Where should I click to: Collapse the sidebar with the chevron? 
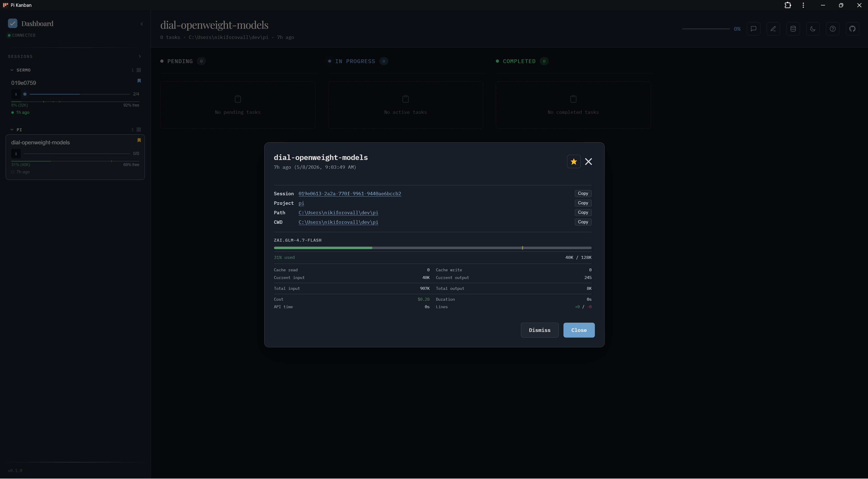pyautogui.click(x=142, y=24)
